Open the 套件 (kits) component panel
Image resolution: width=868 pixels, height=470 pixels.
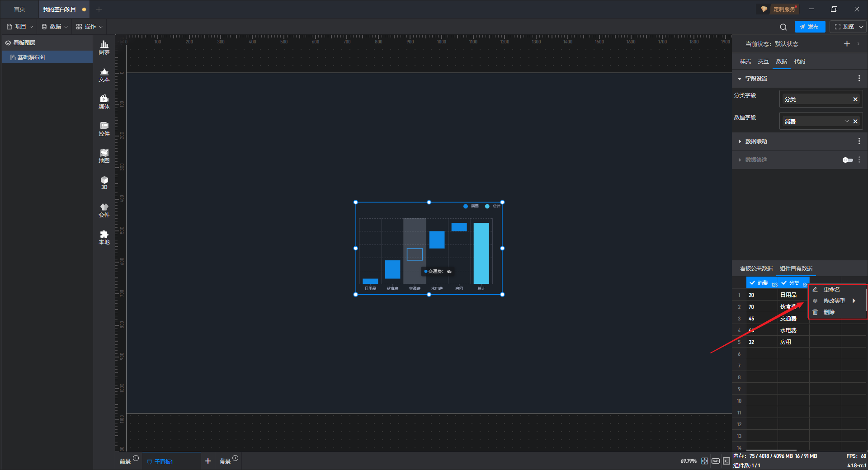coord(104,210)
